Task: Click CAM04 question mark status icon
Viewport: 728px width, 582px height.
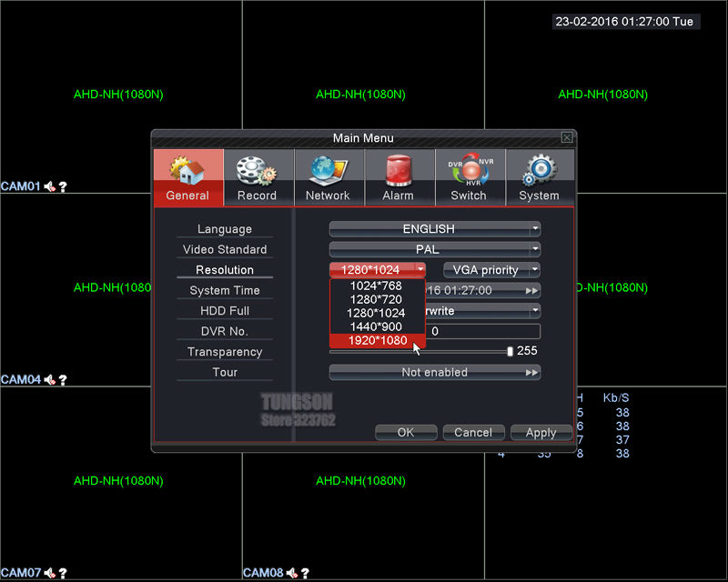Action: tap(63, 380)
